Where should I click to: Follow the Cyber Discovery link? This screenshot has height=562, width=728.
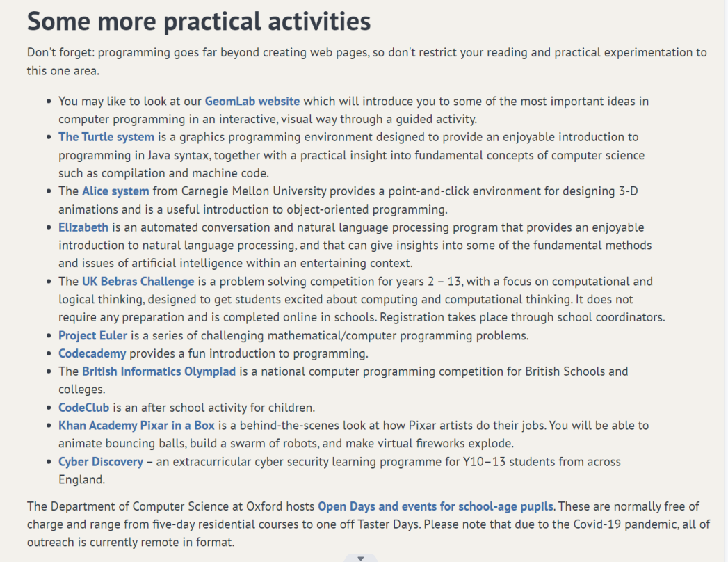coord(101,461)
